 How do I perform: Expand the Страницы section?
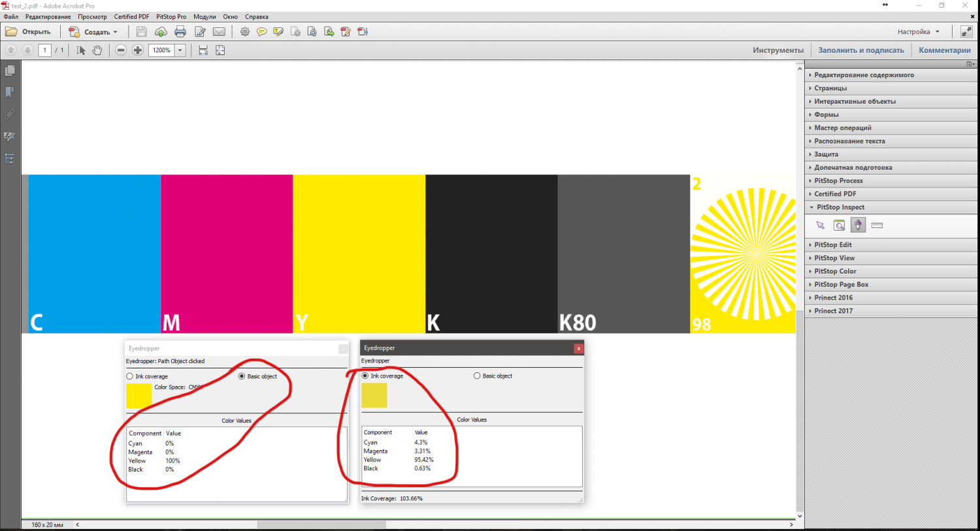[891, 88]
